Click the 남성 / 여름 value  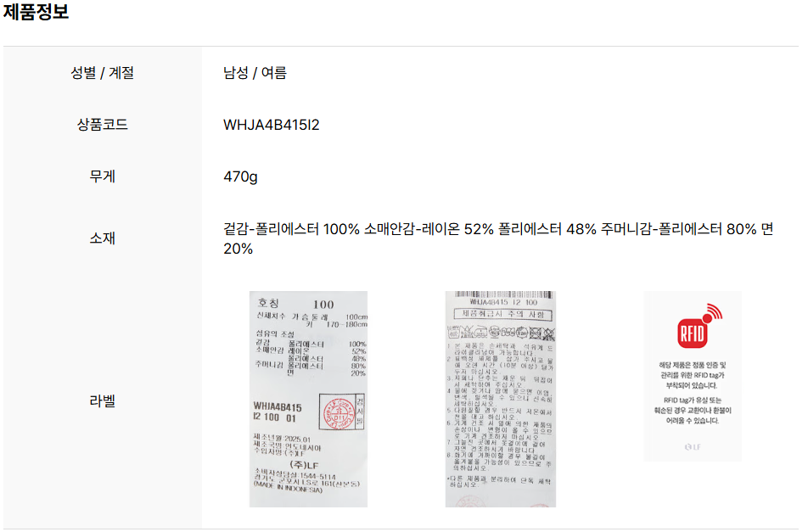255,73
